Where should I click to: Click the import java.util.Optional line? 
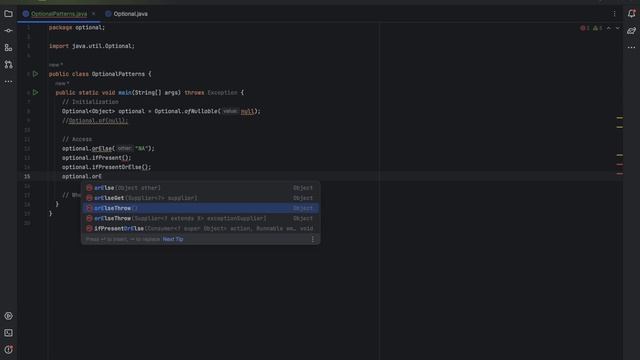[92, 46]
